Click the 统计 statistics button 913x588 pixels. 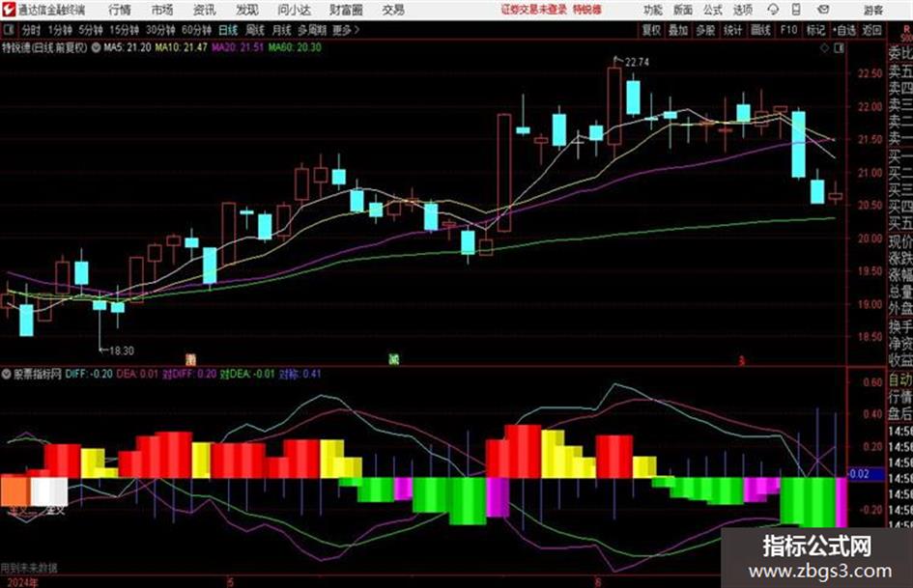(732, 30)
